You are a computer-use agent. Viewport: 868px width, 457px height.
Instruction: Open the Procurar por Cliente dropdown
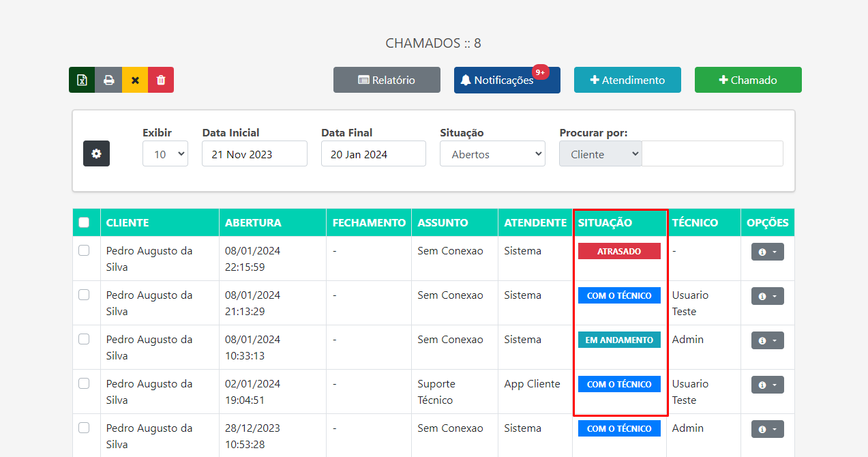600,154
